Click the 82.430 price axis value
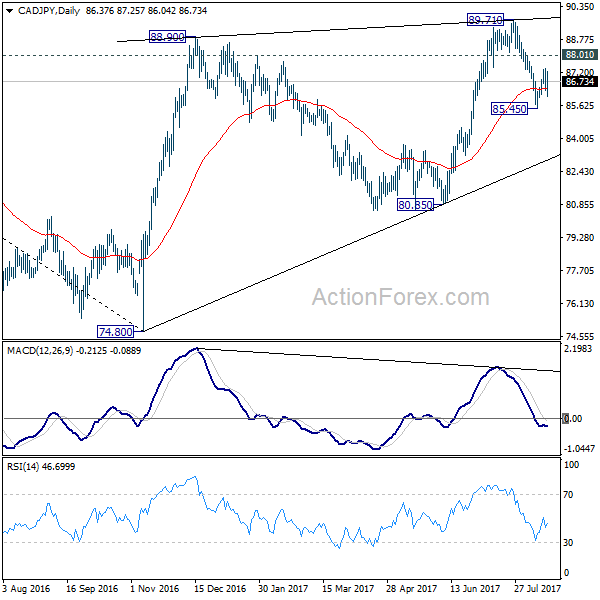 580,172
